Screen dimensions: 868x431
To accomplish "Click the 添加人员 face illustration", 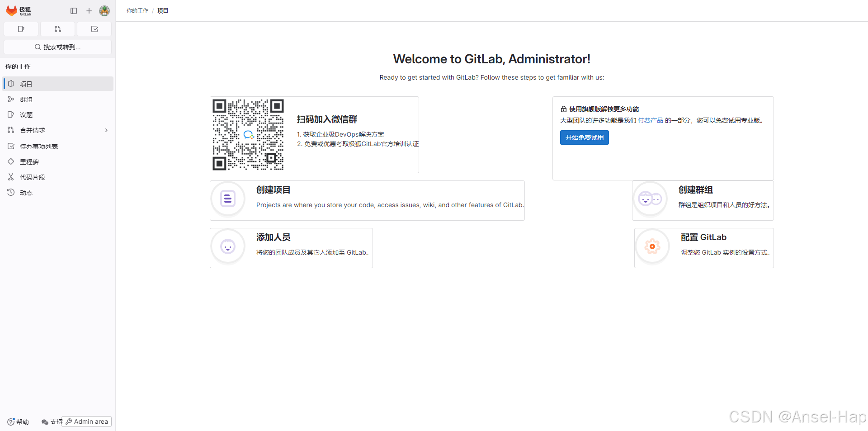I will (x=228, y=246).
